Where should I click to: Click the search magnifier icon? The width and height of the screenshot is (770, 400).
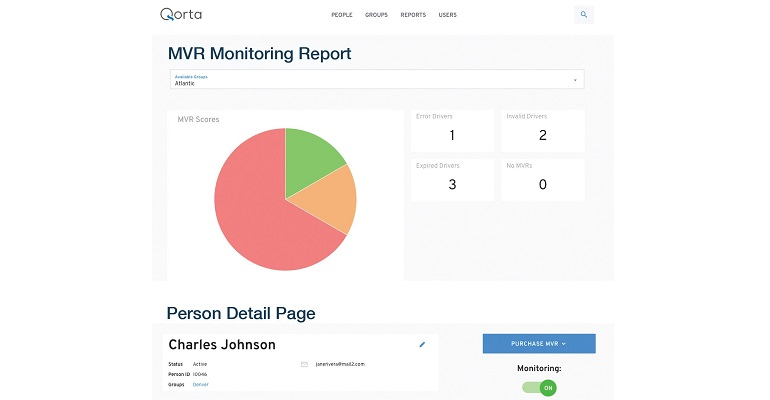584,15
